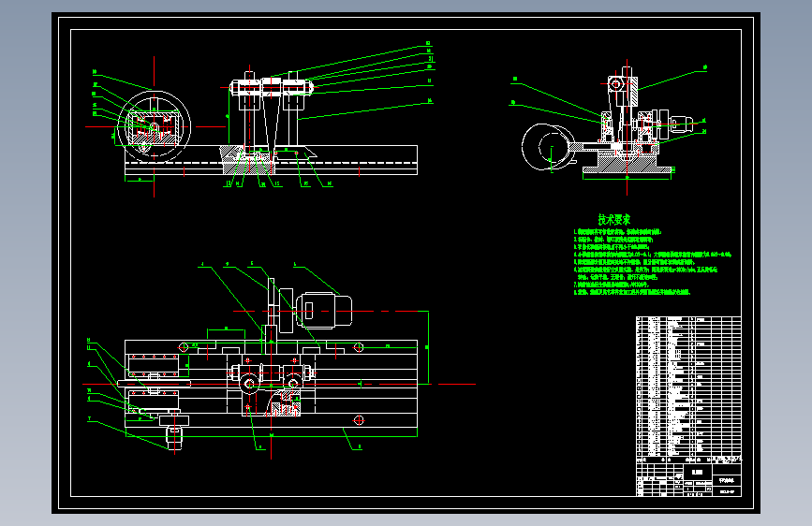812x526 pixels.
Task: Select the long rectangular base plate in the plan view
Action: (271, 384)
